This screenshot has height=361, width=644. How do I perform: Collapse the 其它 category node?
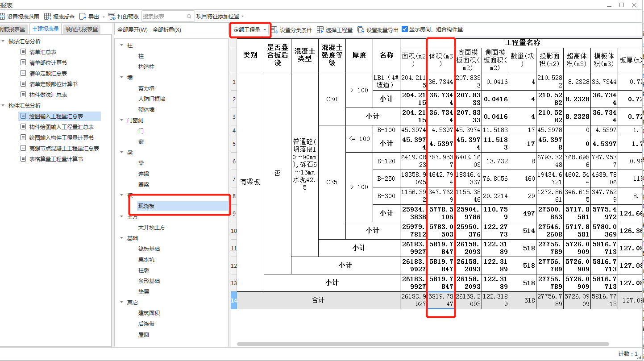[122, 303]
